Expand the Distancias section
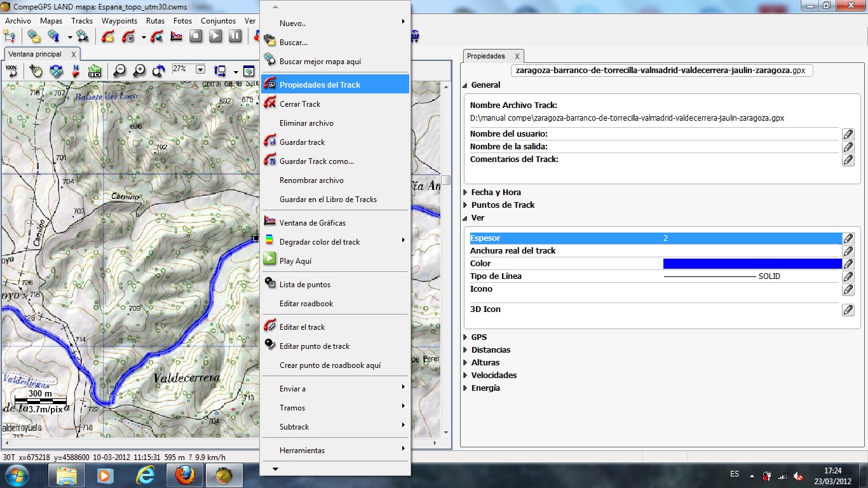This screenshot has width=868, height=488. [465, 350]
